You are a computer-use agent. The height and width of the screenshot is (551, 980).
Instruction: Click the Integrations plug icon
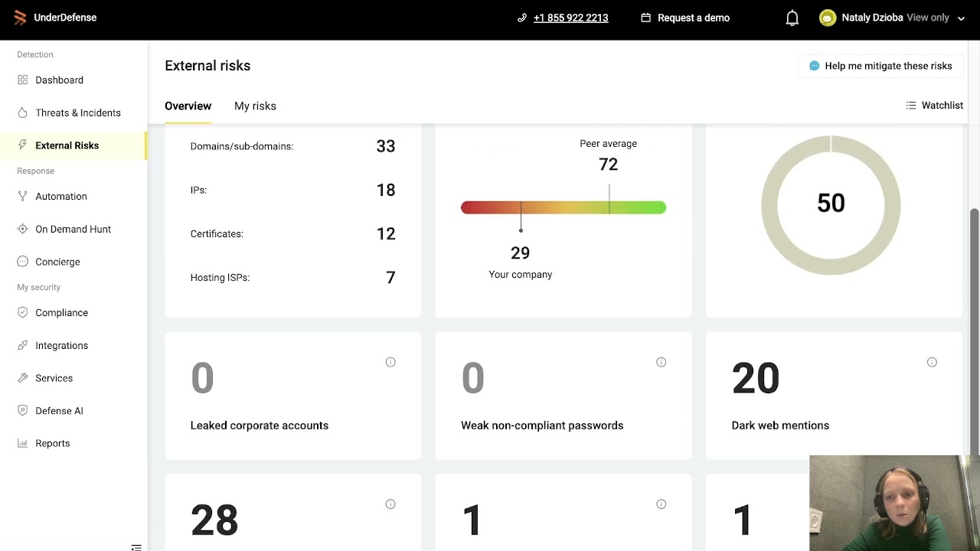(x=22, y=345)
